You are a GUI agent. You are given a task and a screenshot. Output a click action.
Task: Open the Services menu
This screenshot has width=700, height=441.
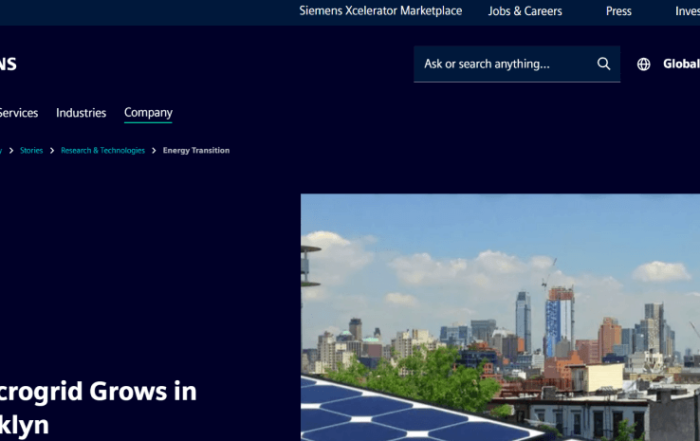coord(18,113)
